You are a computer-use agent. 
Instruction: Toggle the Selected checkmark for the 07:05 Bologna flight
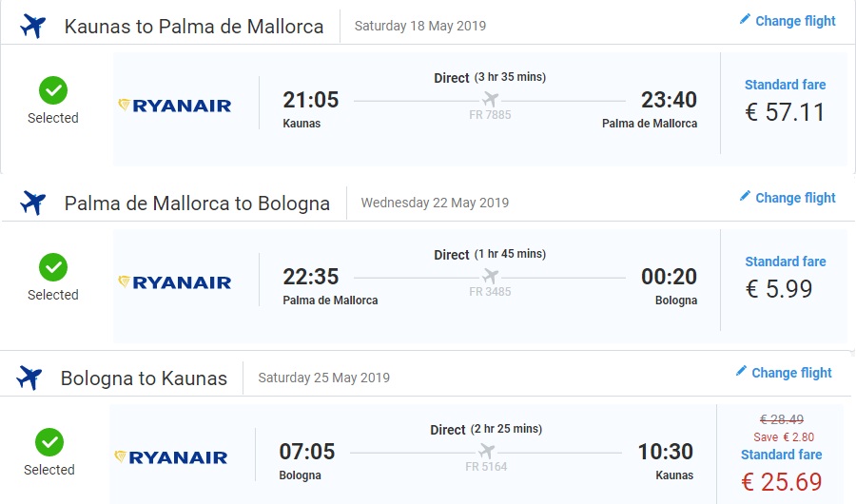(x=49, y=443)
